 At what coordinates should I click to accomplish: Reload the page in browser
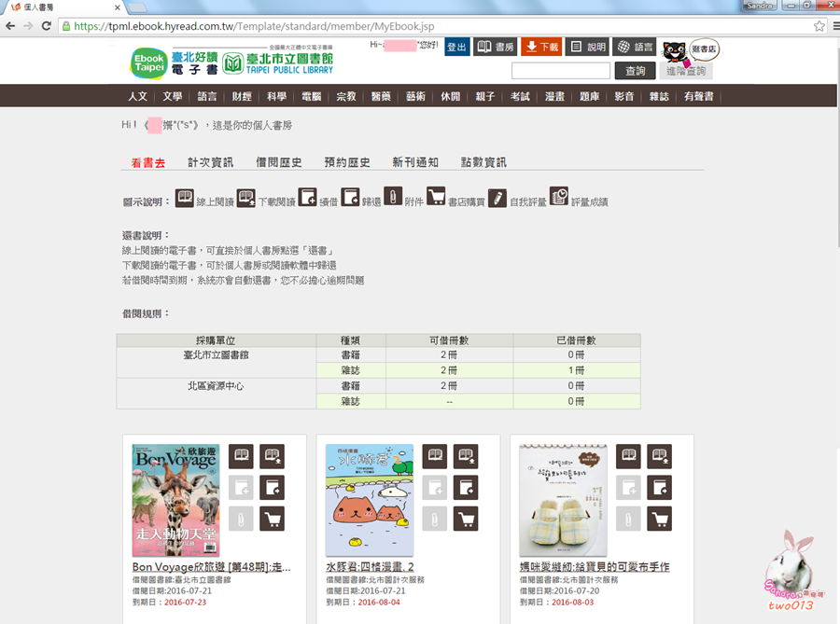(x=48, y=26)
